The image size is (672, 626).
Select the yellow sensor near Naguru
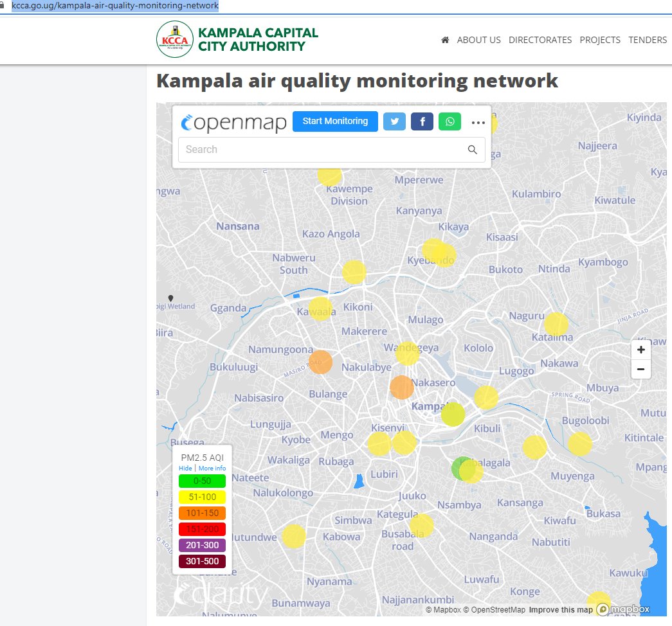556,324
